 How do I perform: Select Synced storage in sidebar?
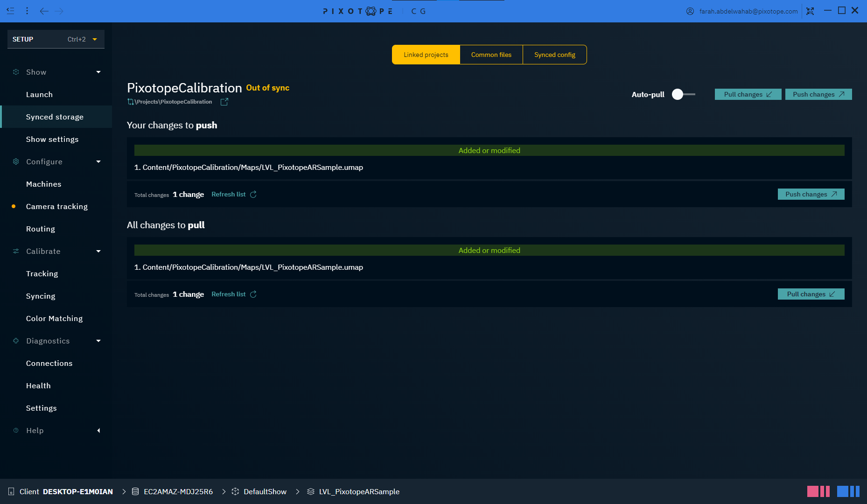coord(56,117)
